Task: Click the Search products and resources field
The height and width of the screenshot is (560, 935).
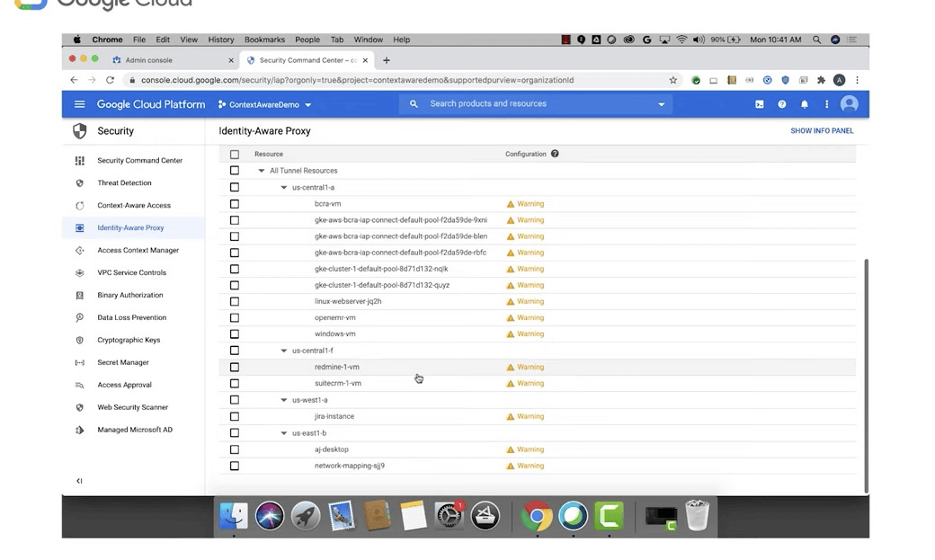Action: (x=537, y=103)
